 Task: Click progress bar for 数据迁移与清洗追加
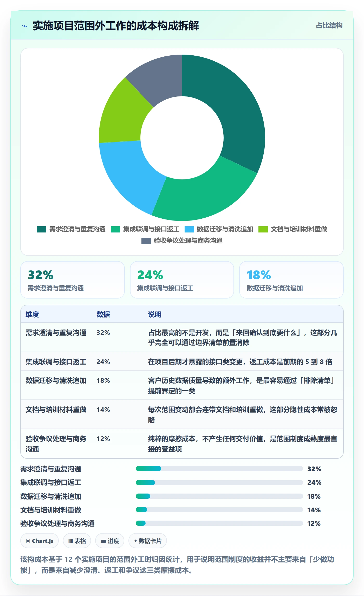[x=219, y=496]
